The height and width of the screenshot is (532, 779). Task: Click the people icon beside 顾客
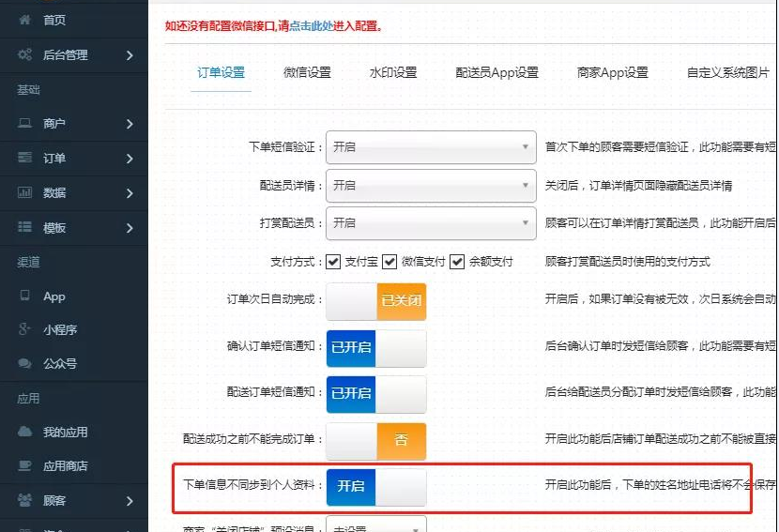24,500
